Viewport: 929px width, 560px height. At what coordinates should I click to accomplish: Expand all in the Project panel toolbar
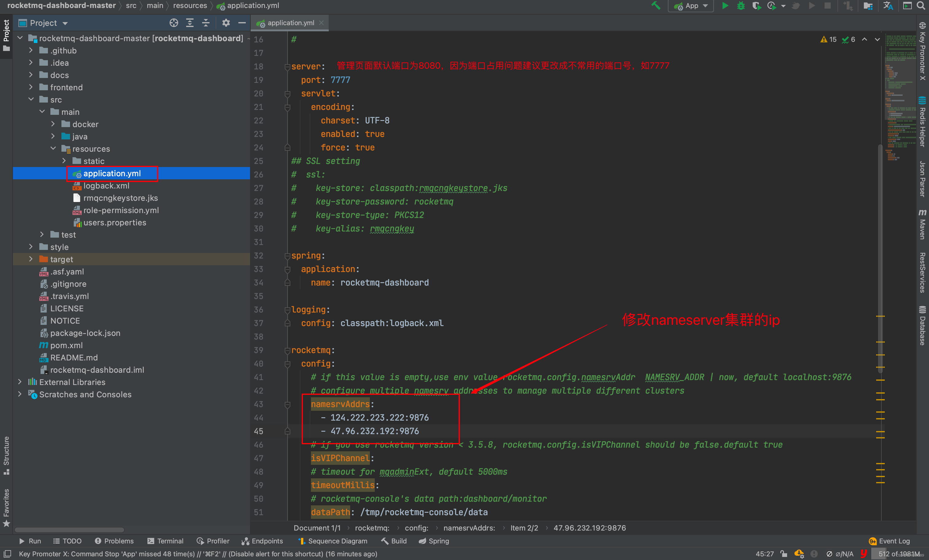coord(190,23)
